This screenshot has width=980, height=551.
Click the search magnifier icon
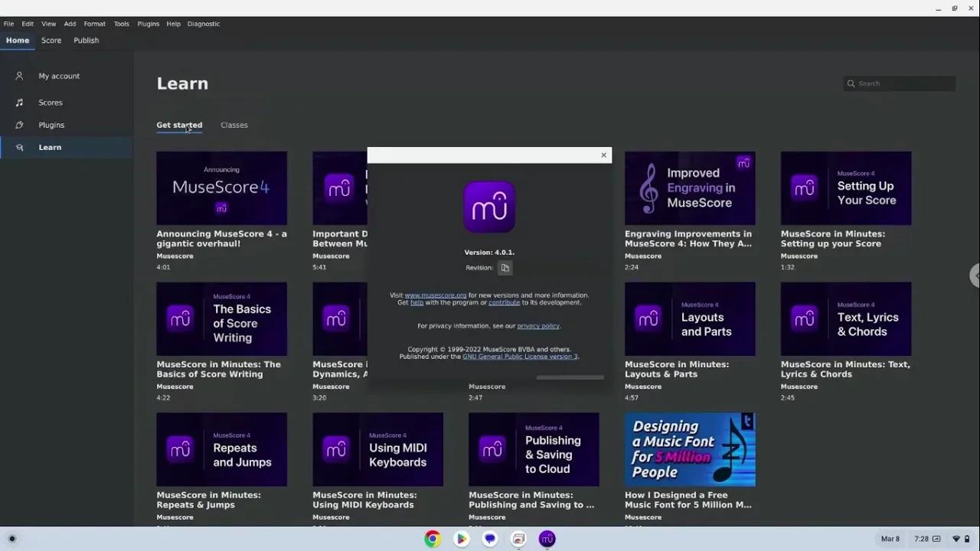click(851, 83)
